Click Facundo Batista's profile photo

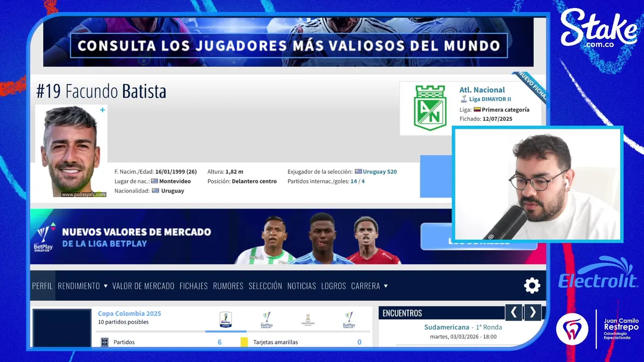coord(71,151)
